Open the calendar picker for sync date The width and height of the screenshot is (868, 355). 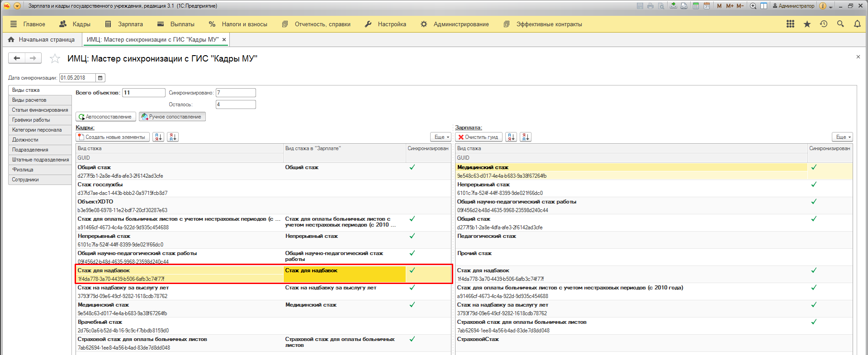pyautogui.click(x=100, y=78)
